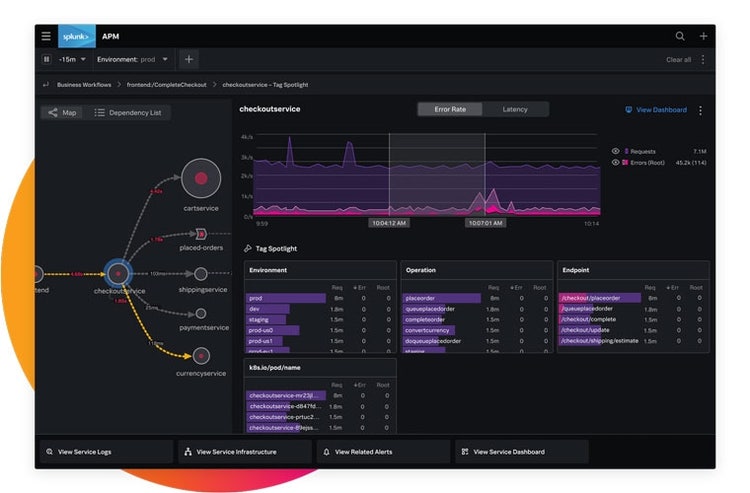Open the hamburger navigation menu

(x=46, y=36)
